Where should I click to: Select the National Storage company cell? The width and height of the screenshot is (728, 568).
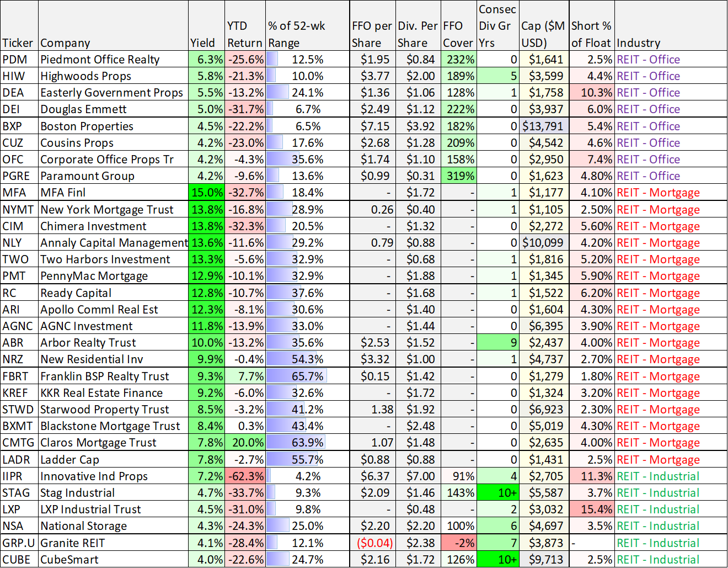point(113,526)
